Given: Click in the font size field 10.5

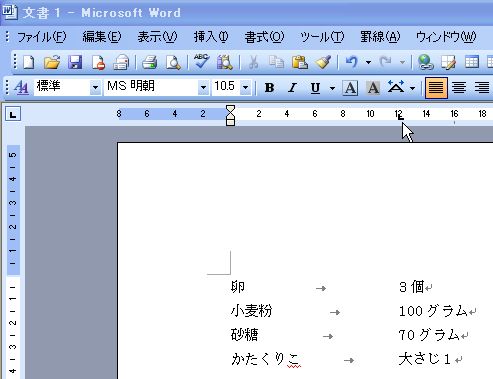Looking at the screenshot, I should 226,87.
